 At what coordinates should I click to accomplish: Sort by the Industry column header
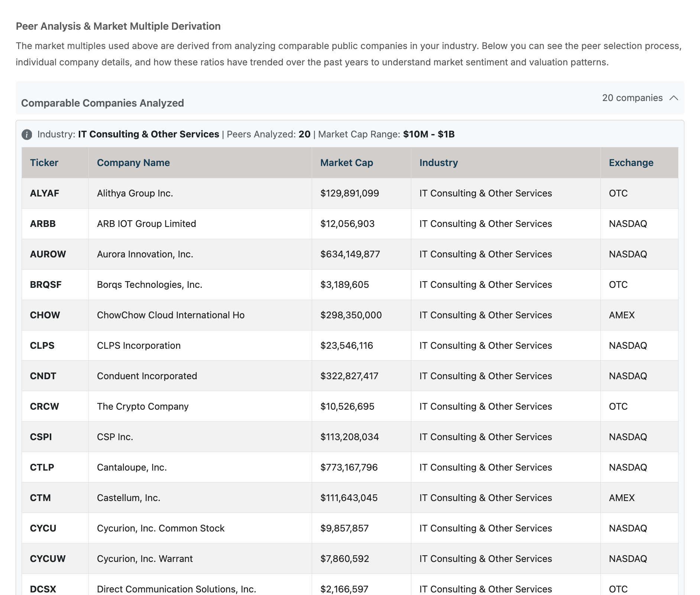[438, 163]
